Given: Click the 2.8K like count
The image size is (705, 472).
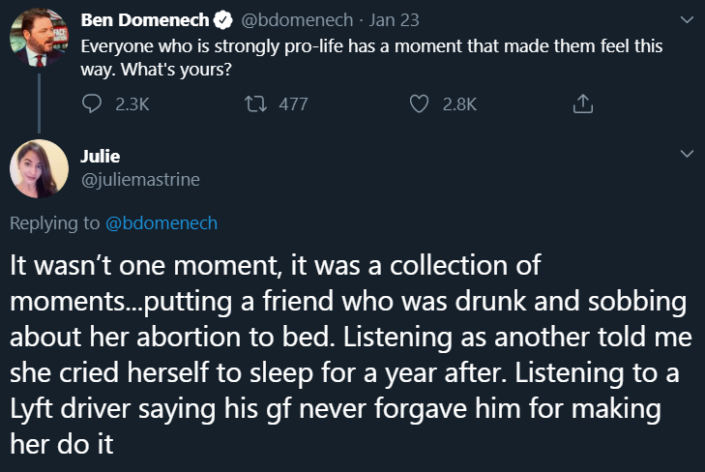Looking at the screenshot, I should click(x=460, y=104).
